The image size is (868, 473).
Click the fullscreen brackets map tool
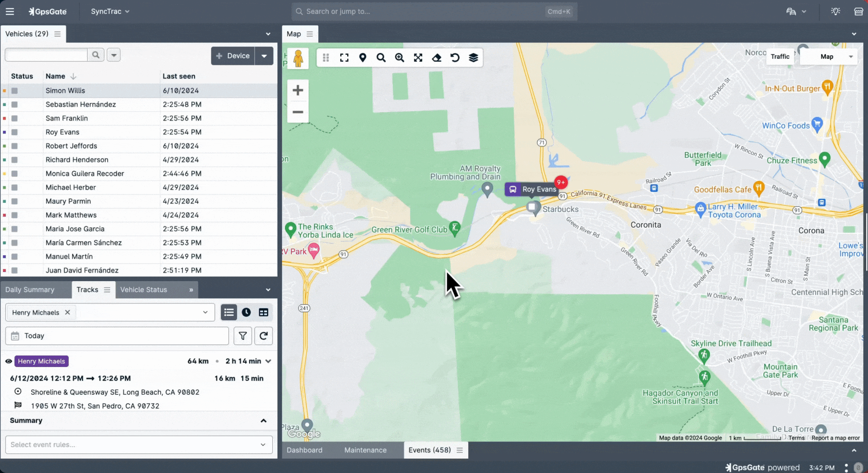(344, 58)
